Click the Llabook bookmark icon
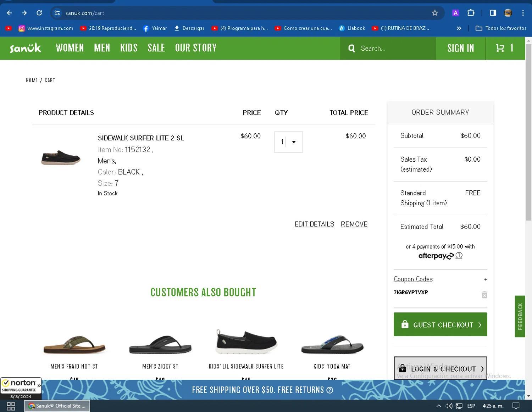Screen dimensions: 532x412 [342, 28]
